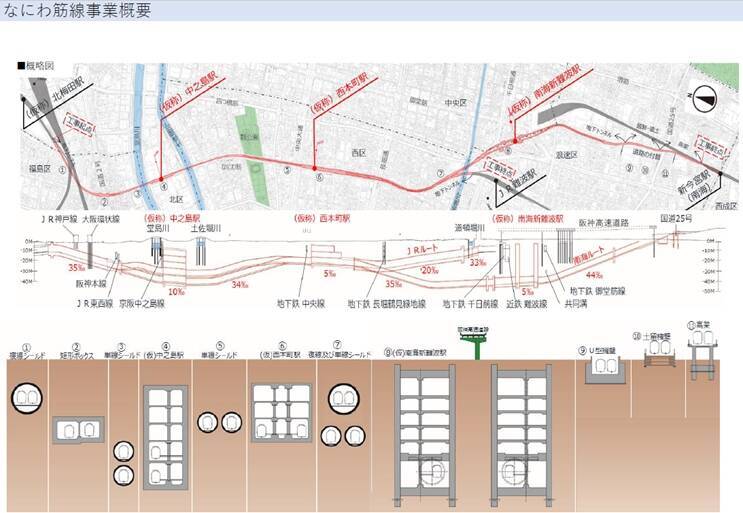The image size is (743, 513).
Task: Click the 44‰ gradient value
Action: 594,275
